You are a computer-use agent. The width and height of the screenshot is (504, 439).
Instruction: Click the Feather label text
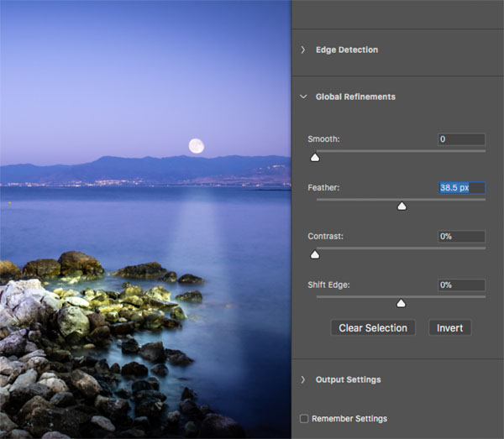(324, 188)
